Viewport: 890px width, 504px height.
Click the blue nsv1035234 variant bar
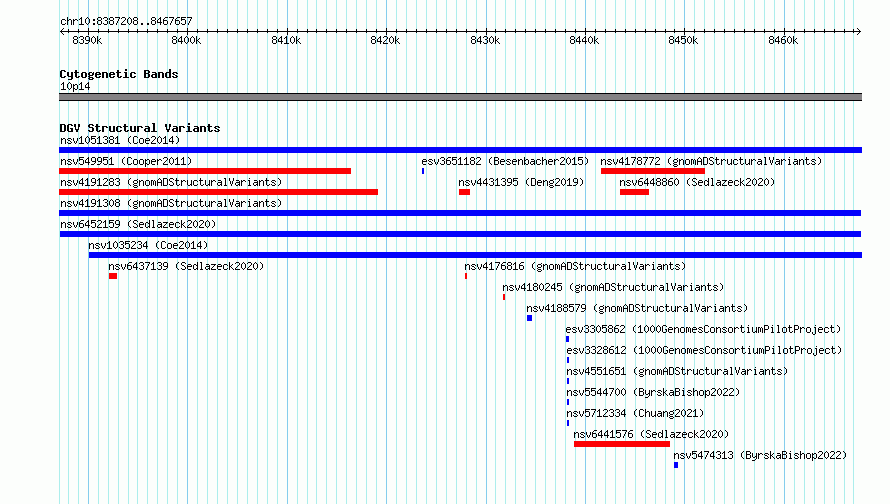point(475,255)
